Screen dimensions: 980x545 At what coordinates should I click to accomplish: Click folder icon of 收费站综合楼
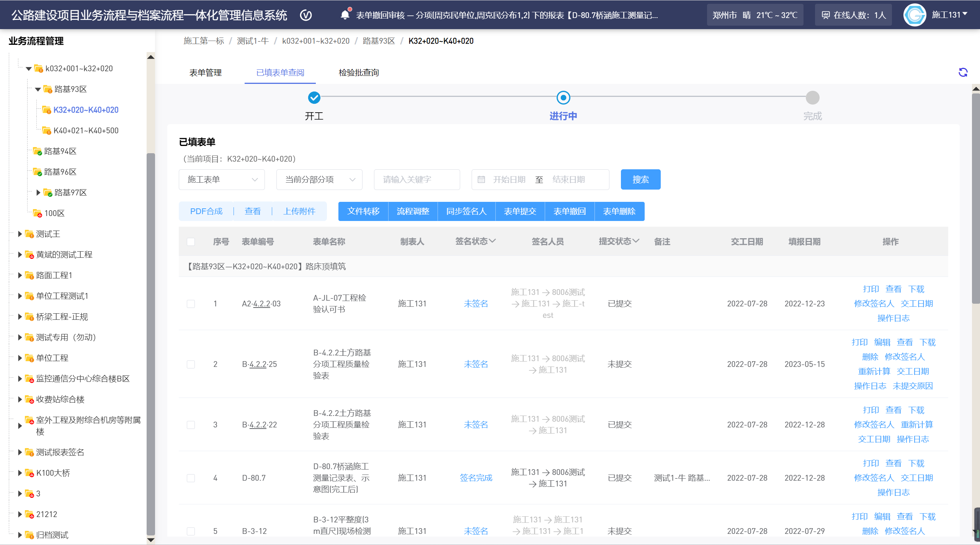[29, 399]
